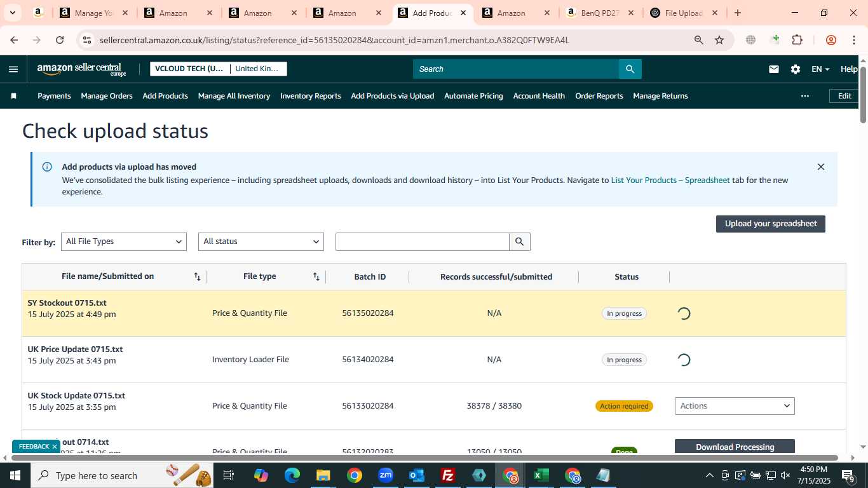Click the horizontal scrollbar at bottom
The image size is (868, 488).
(424, 457)
